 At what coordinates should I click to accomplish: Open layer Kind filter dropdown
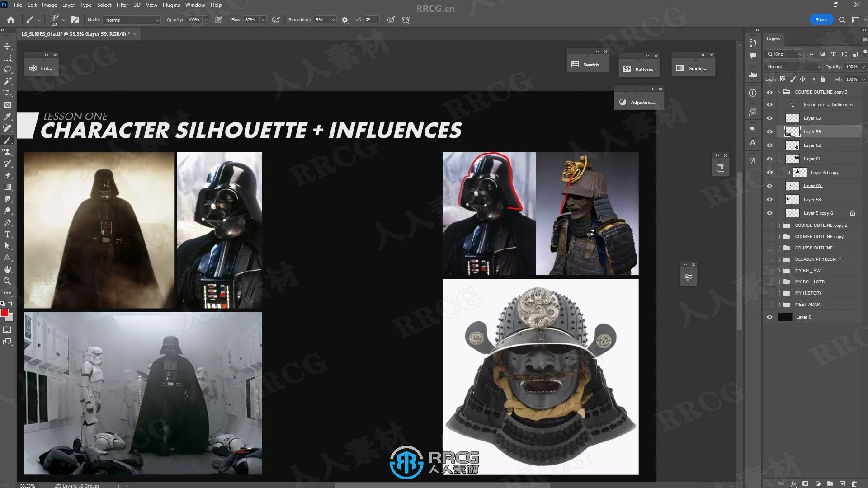[x=784, y=54]
